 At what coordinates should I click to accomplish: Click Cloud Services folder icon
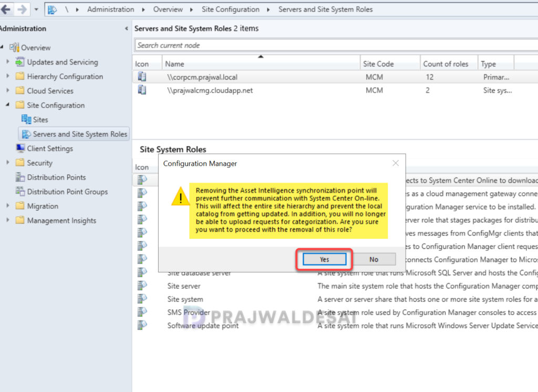(20, 90)
